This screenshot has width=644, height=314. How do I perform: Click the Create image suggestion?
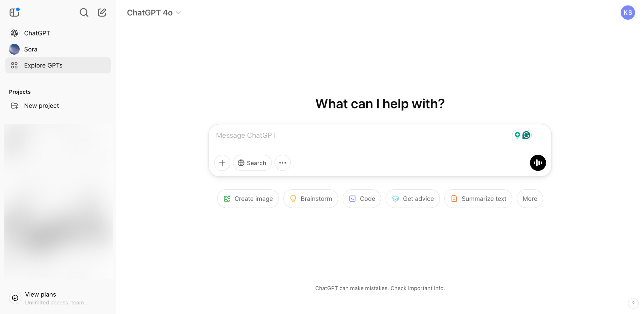click(x=248, y=199)
